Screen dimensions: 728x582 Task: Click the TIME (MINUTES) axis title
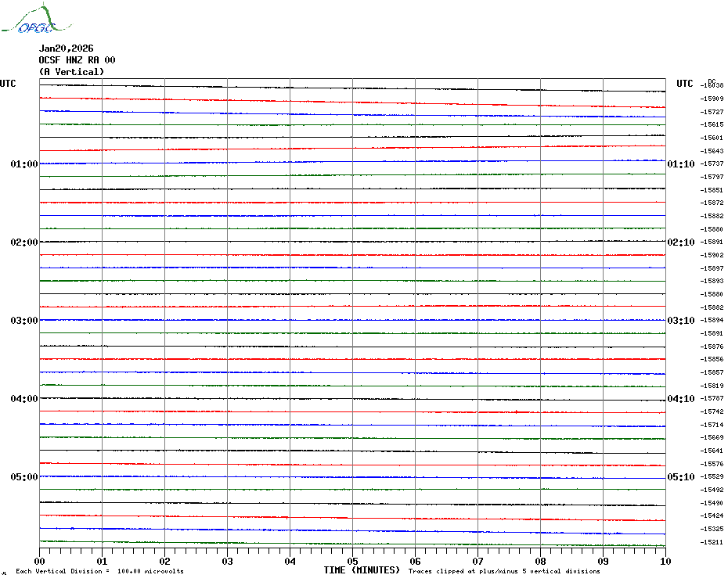click(x=362, y=570)
